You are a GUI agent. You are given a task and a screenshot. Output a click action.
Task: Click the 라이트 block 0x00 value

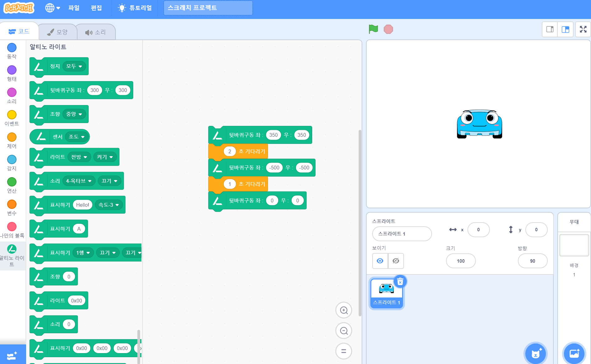pyautogui.click(x=77, y=301)
